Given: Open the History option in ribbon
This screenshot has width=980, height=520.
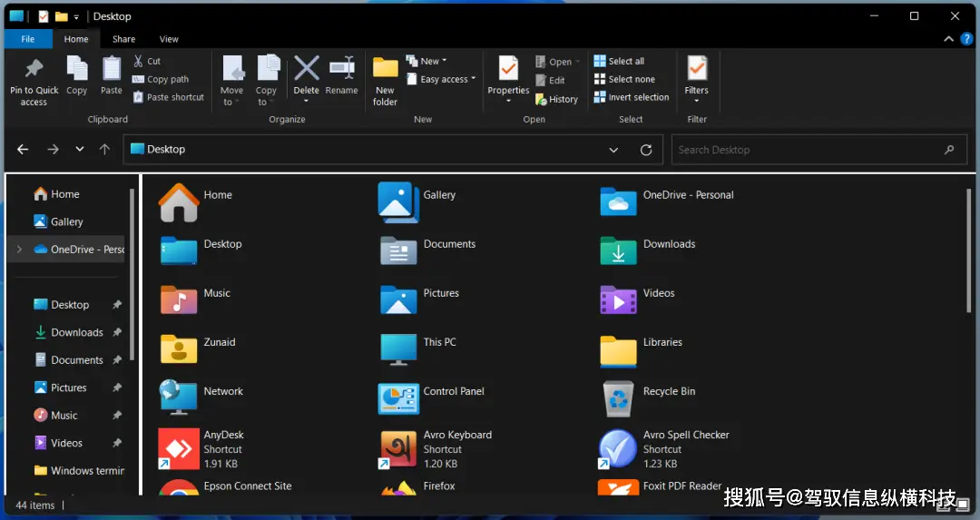Looking at the screenshot, I should 557,99.
